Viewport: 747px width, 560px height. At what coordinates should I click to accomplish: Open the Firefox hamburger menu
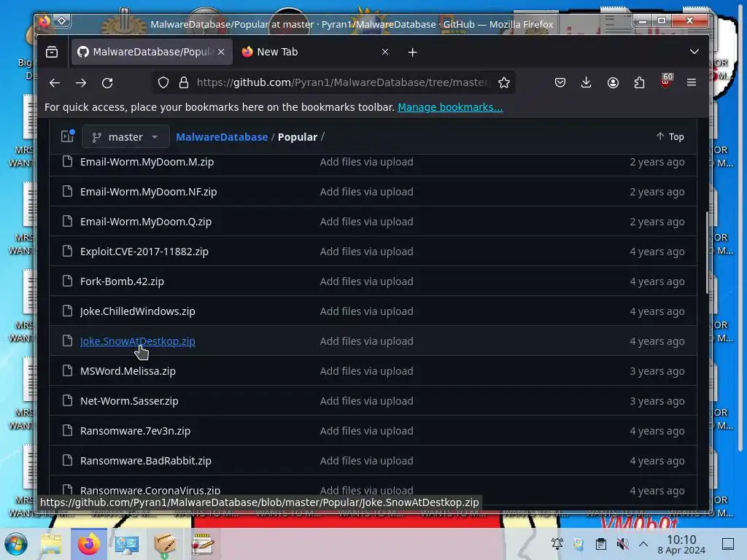[x=692, y=83]
